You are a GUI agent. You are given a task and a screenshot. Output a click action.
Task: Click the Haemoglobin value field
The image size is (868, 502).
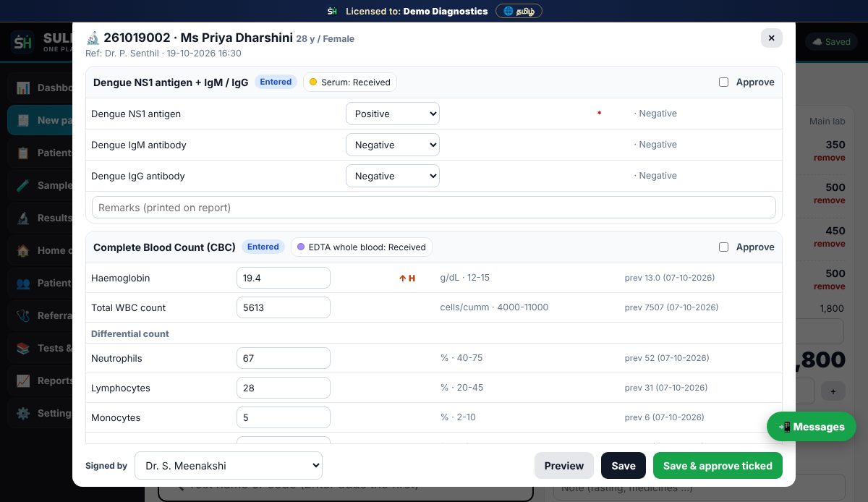pos(284,278)
